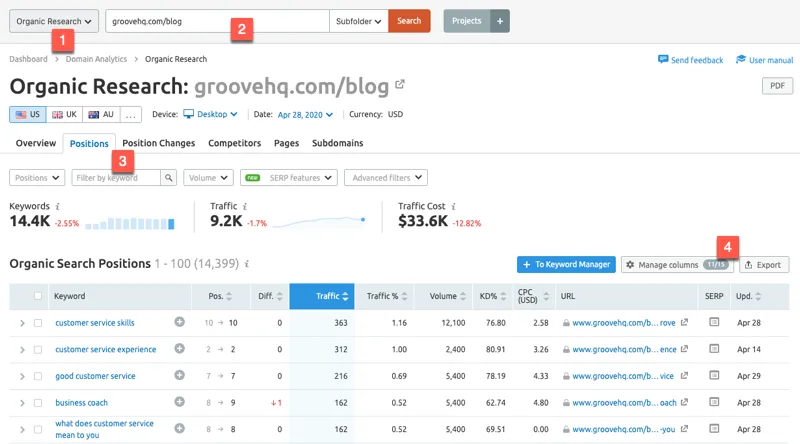Image resolution: width=800 pixels, height=444 pixels.
Task: Open the Positions filter dropdown
Action: (x=37, y=178)
